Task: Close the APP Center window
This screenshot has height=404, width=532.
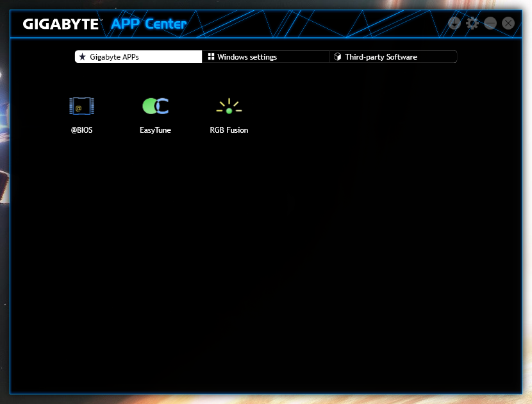Action: (x=508, y=23)
